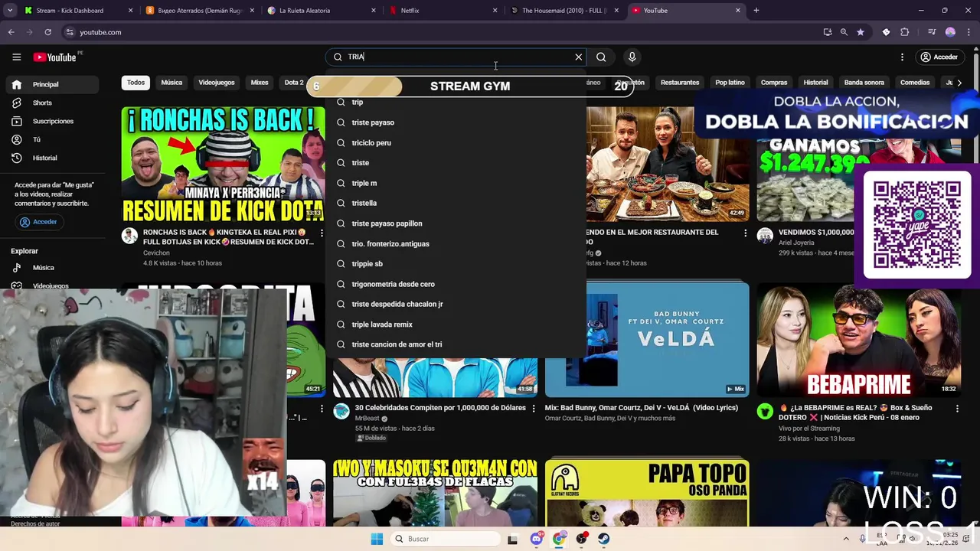Select the Todos filter chip
The image size is (980, 551).
pyautogui.click(x=136, y=83)
